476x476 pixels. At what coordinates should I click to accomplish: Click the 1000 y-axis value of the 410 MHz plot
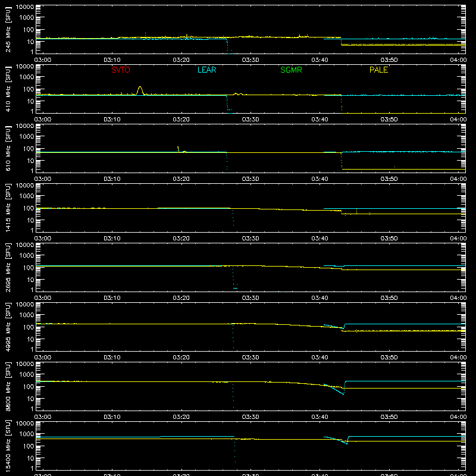27,77
